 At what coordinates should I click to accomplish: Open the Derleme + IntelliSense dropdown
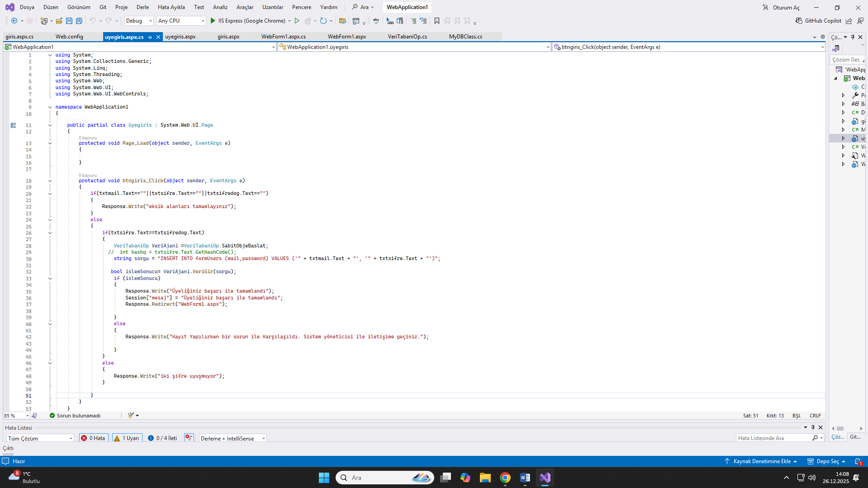point(232,438)
